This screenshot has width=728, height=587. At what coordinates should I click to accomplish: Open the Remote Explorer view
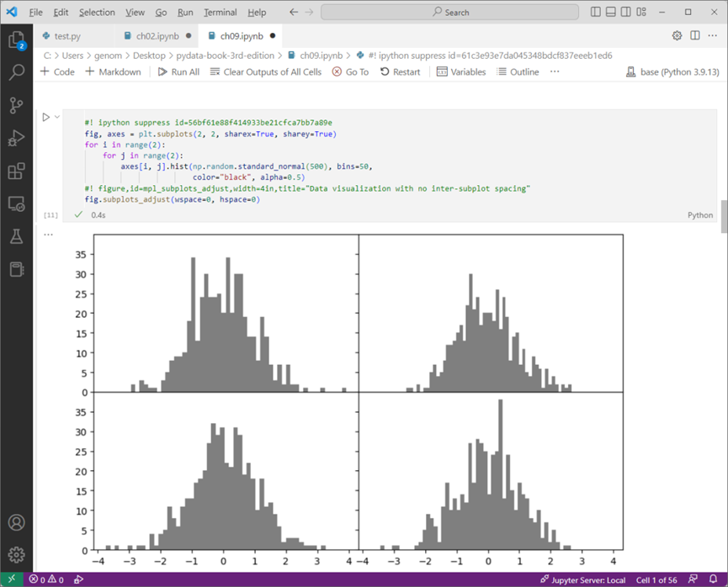(17, 204)
